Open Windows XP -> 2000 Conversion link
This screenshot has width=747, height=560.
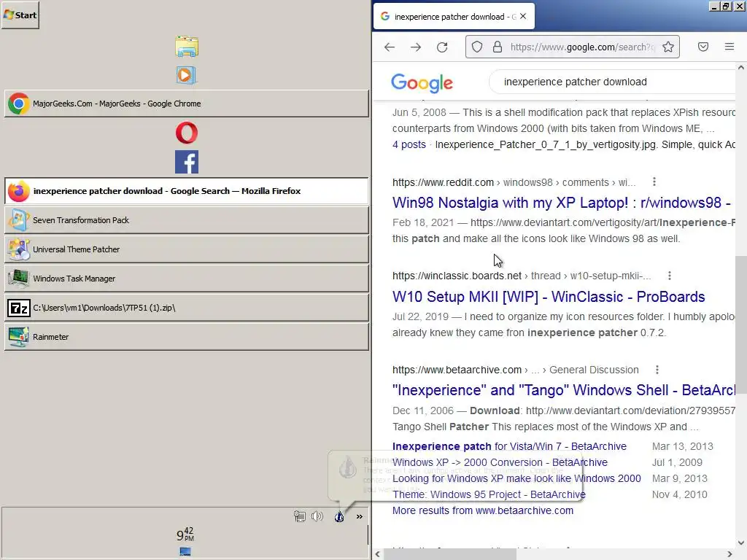pos(500,462)
